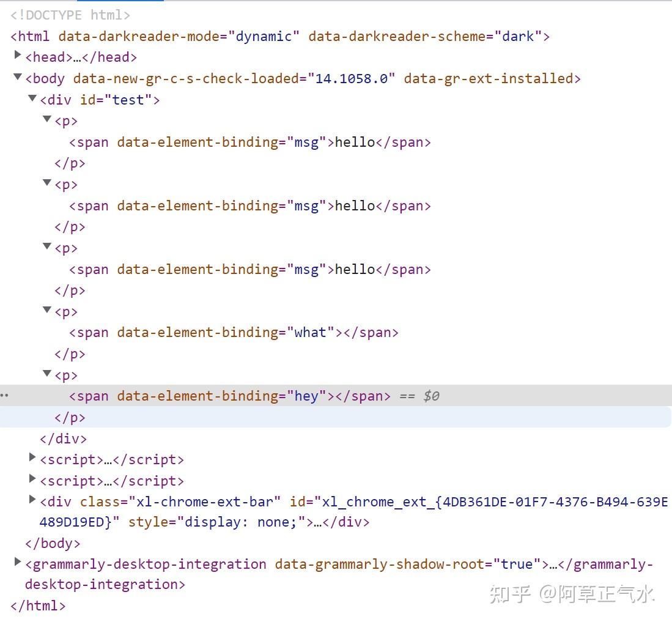Click the three-dots icon beside selected row
This screenshot has width=672, height=622.
pyautogui.click(x=4, y=396)
